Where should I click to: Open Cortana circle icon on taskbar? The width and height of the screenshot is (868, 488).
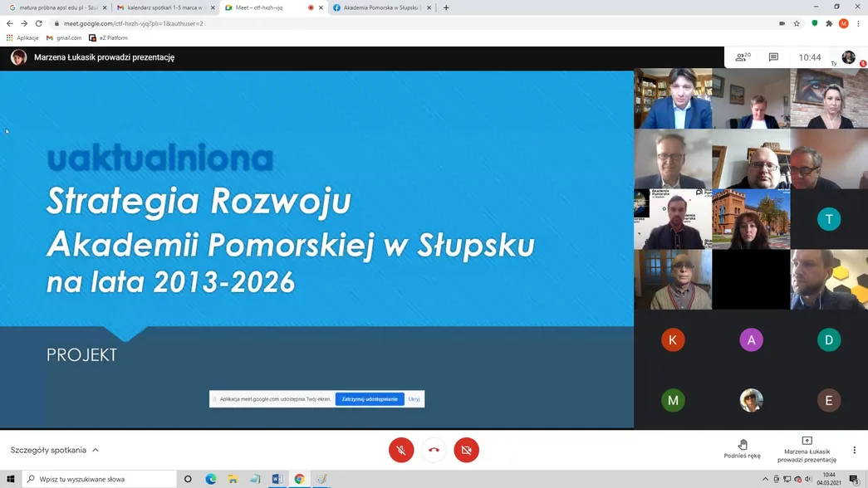188,479
